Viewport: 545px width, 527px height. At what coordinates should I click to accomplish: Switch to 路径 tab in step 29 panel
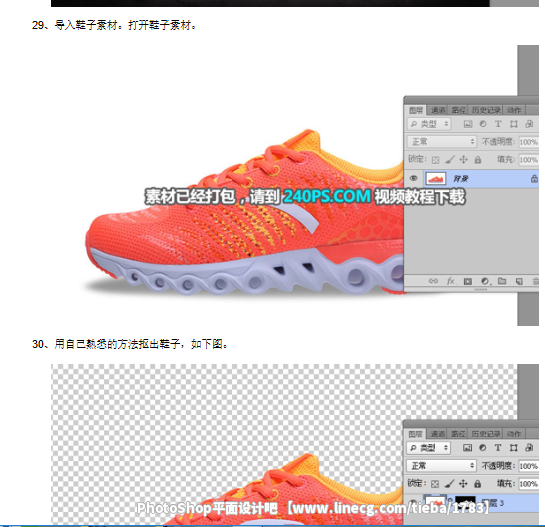pyautogui.click(x=458, y=111)
